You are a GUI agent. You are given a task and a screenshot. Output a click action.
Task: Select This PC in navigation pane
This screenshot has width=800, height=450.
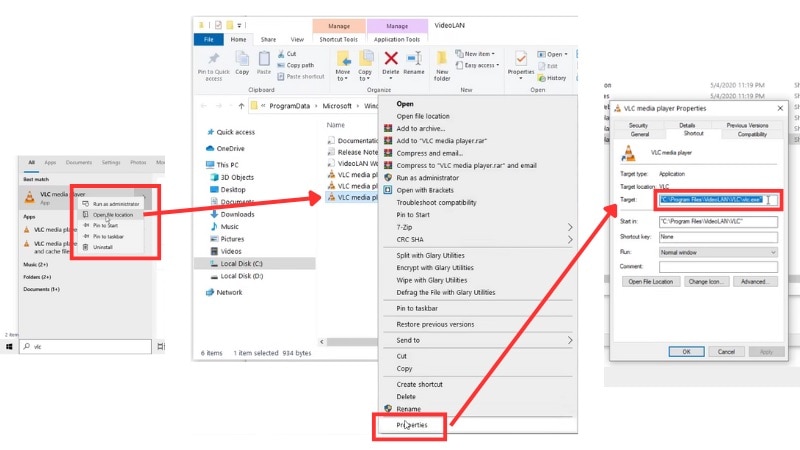pyautogui.click(x=222, y=165)
